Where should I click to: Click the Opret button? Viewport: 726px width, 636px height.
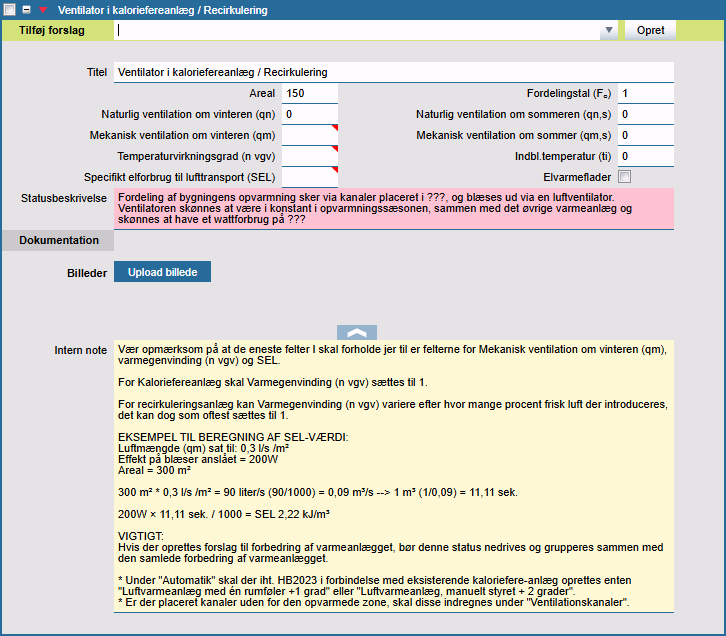tap(650, 30)
